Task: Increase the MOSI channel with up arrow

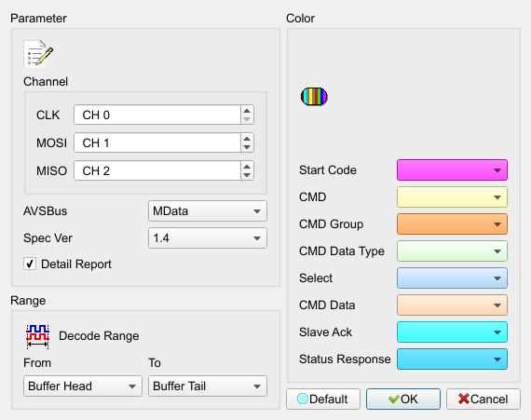Action: (247, 139)
